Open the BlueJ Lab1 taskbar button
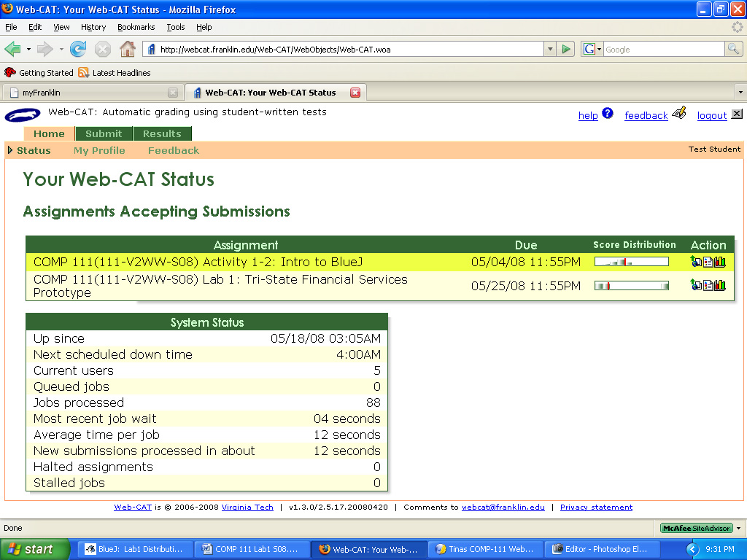This screenshot has height=560, width=747. (x=134, y=550)
